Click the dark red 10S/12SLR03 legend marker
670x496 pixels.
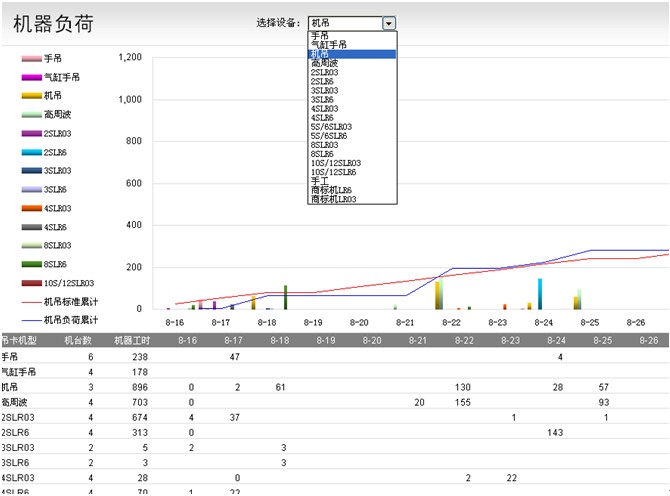[30, 283]
